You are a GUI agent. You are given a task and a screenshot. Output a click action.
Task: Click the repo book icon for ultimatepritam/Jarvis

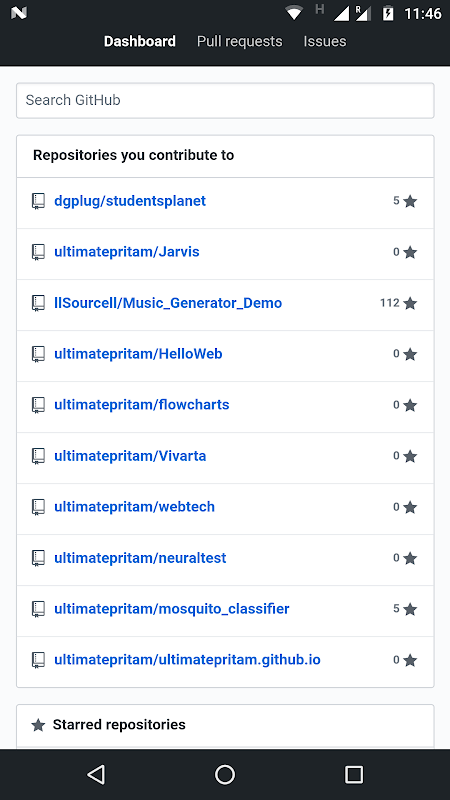[x=38, y=252]
